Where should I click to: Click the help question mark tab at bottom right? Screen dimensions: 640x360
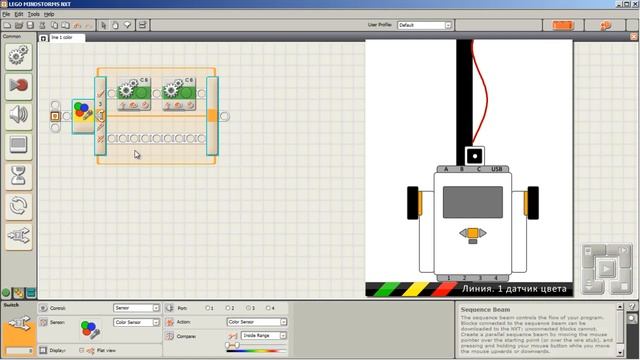(x=632, y=306)
